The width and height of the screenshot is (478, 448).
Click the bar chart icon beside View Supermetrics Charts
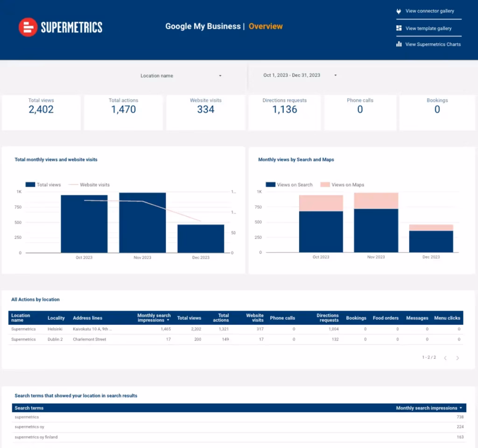[x=399, y=44]
